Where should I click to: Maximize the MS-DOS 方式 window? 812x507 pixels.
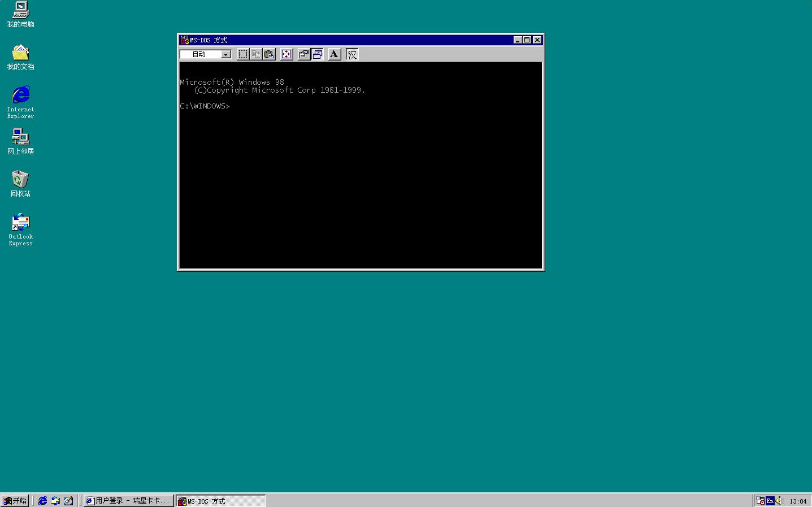pos(527,40)
